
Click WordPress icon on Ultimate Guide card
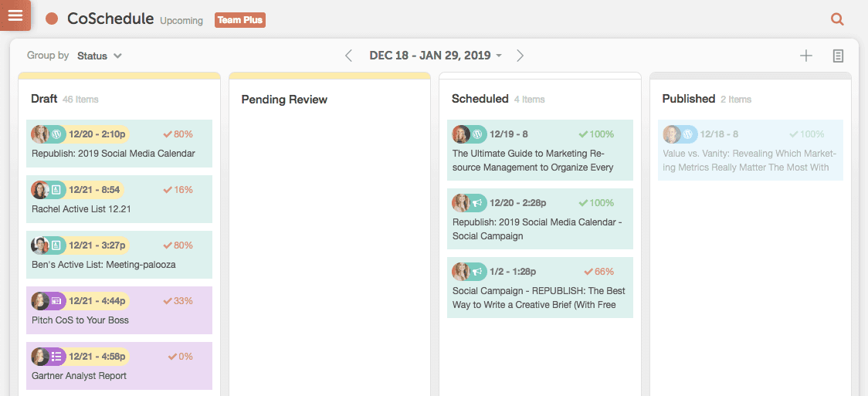pos(478,134)
